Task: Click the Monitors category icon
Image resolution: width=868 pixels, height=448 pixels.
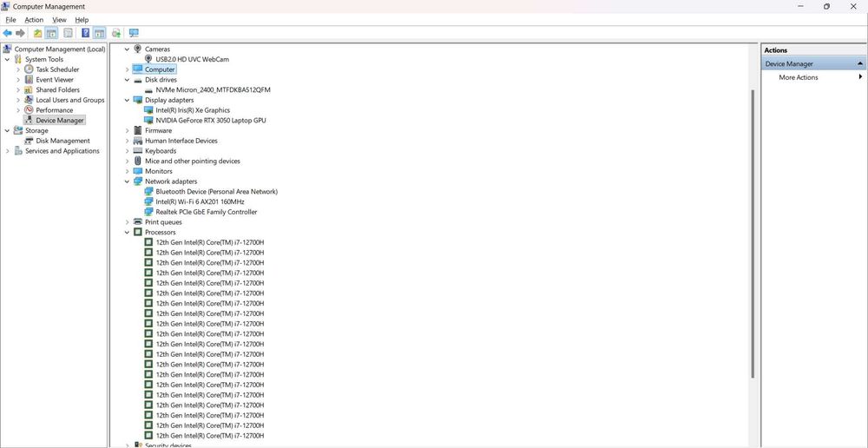Action: click(x=138, y=171)
